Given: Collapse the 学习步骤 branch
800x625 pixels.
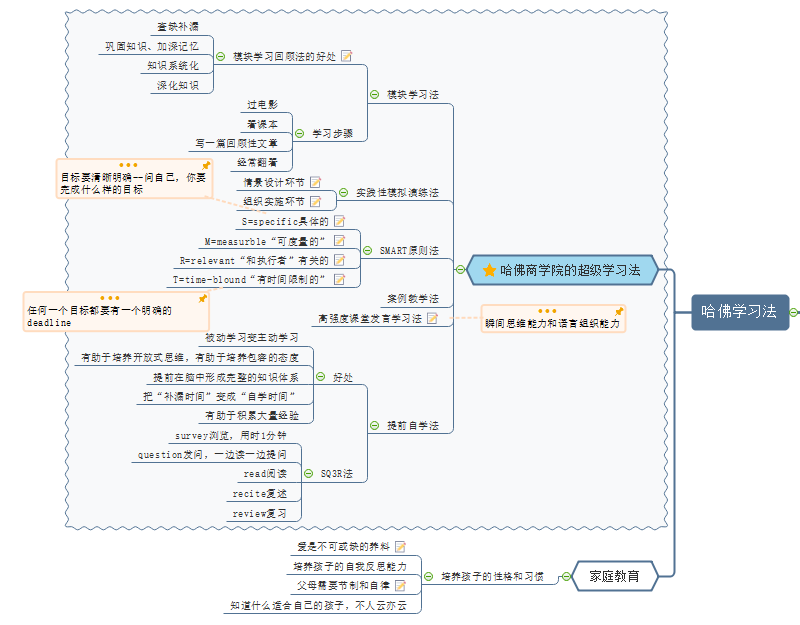Looking at the screenshot, I should tap(299, 134).
